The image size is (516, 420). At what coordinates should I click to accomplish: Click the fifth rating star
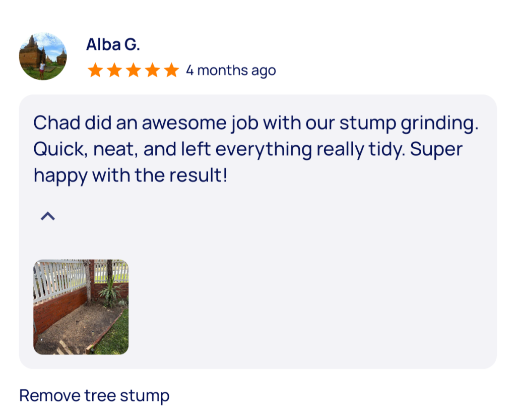coord(171,70)
